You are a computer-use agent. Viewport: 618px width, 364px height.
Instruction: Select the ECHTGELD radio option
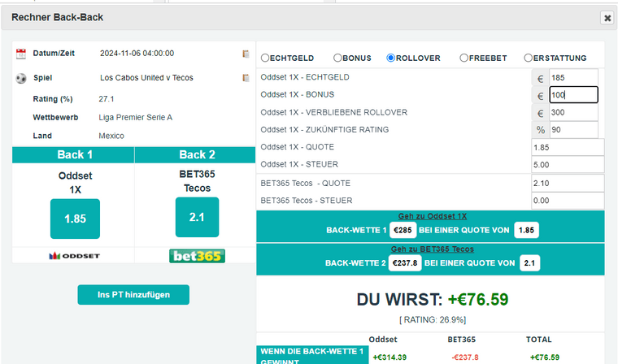(265, 58)
